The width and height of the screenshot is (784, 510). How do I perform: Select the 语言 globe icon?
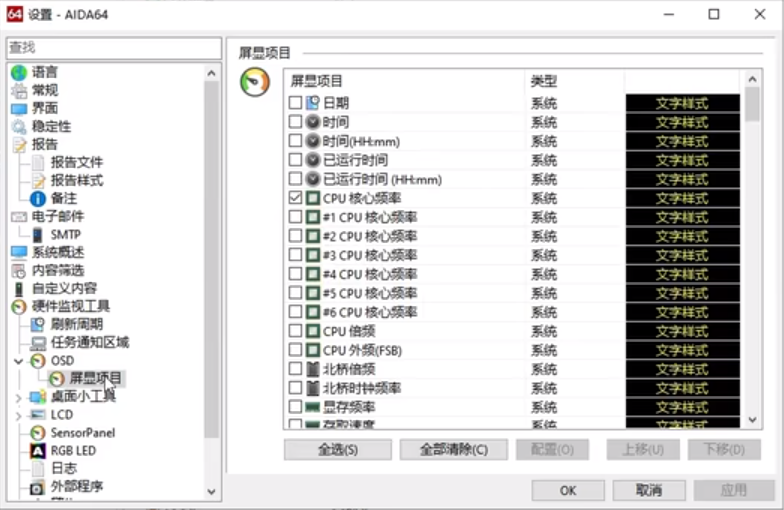tap(19, 72)
